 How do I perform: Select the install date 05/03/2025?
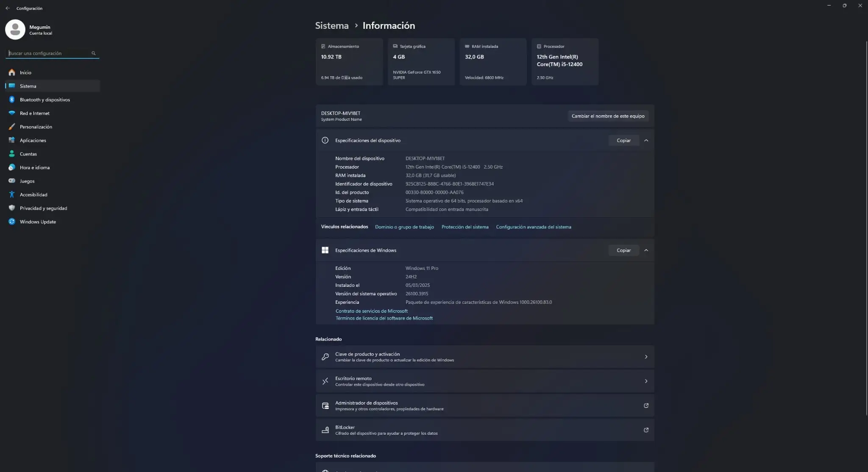(x=417, y=285)
